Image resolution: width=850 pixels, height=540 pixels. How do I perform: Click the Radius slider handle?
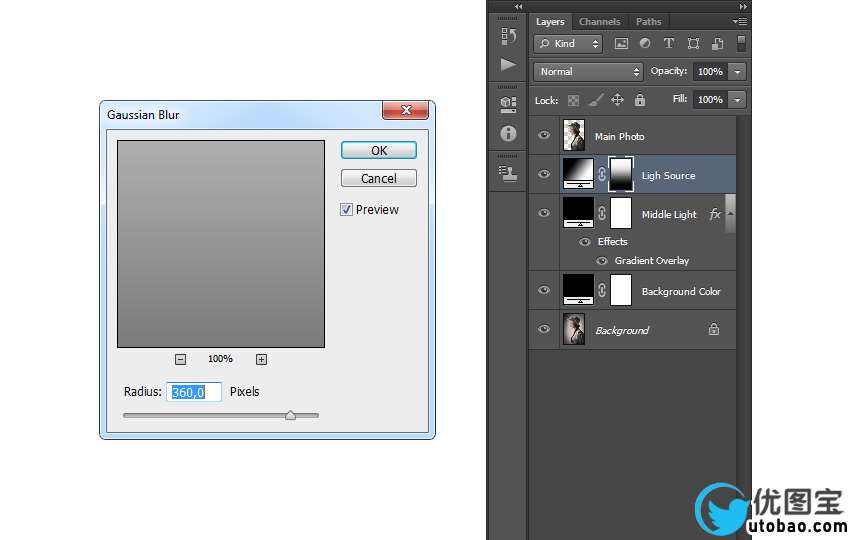[291, 415]
